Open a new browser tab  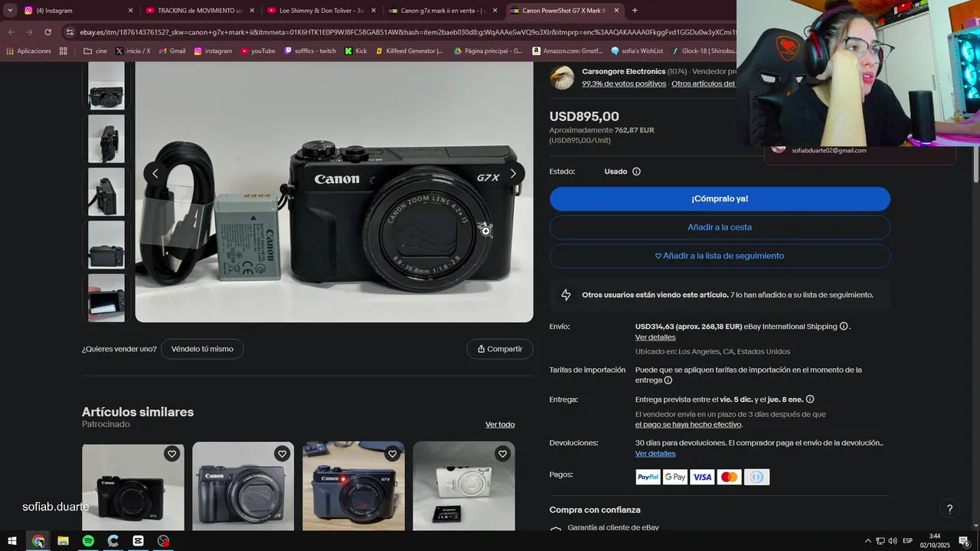tap(635, 11)
